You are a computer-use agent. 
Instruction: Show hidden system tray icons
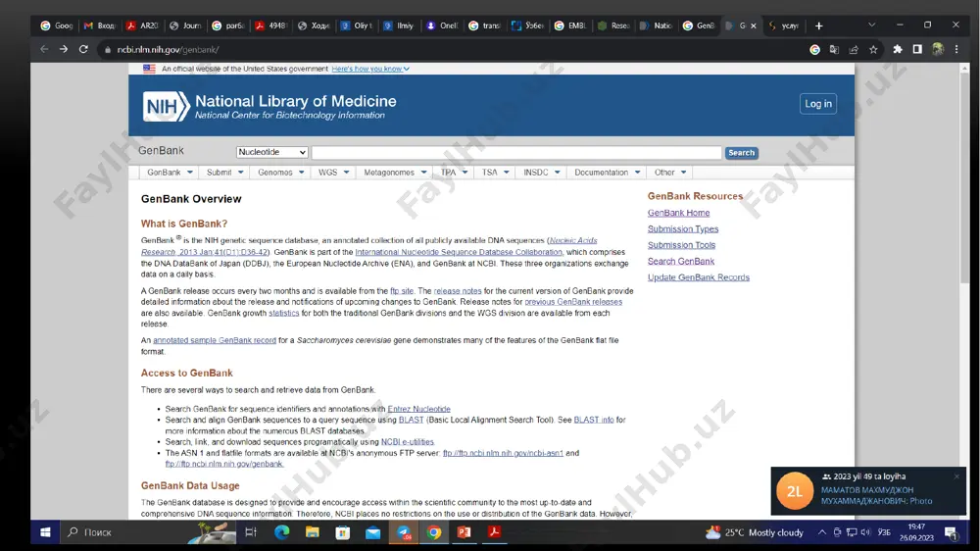(x=822, y=532)
